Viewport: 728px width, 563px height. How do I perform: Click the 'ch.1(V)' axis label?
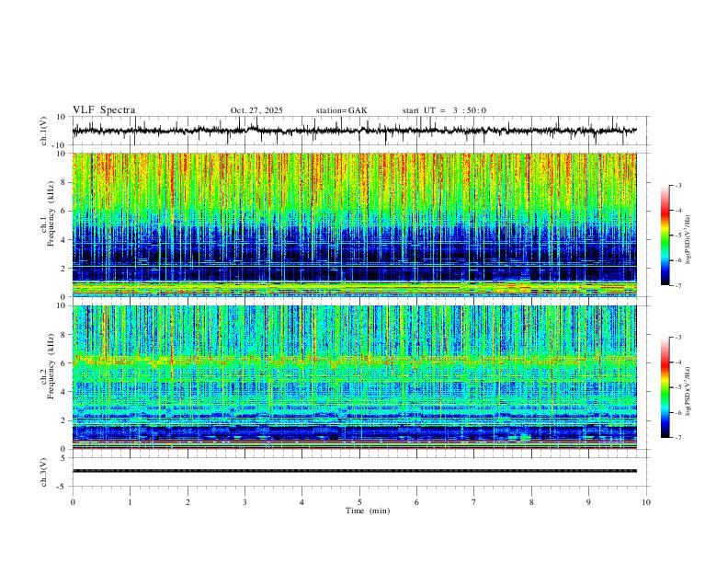point(43,131)
